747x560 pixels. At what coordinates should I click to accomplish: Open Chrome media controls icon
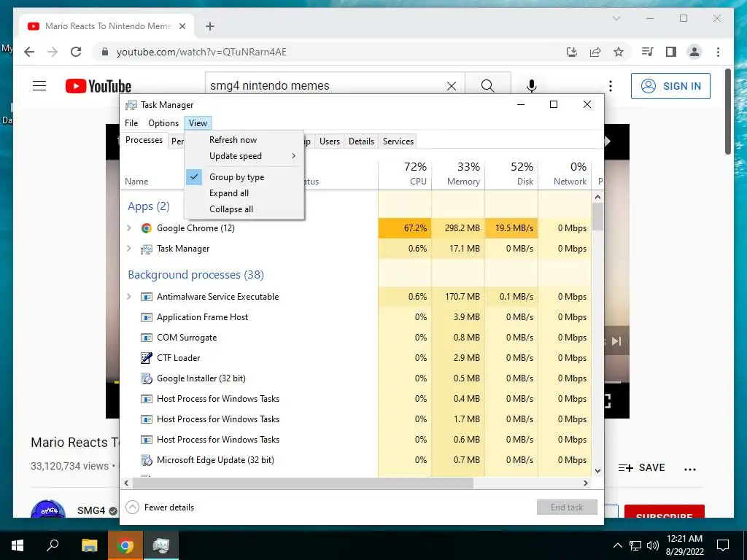pyautogui.click(x=648, y=52)
